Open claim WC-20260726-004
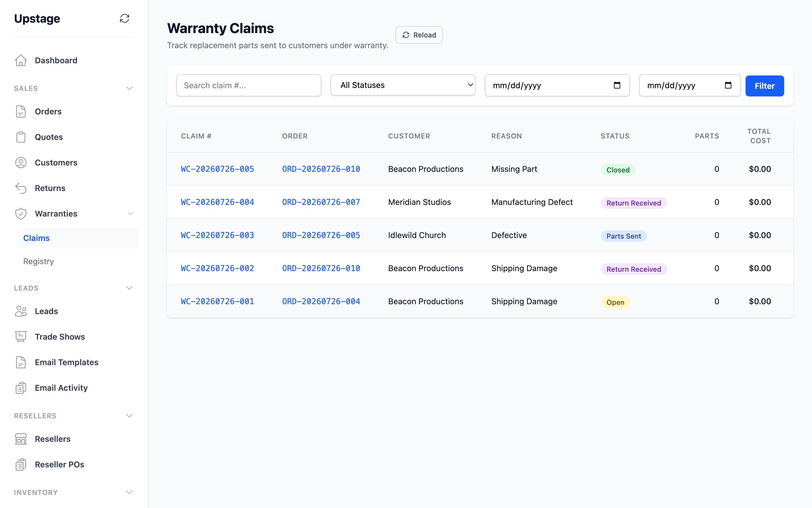This screenshot has height=508, width=812. point(217,202)
